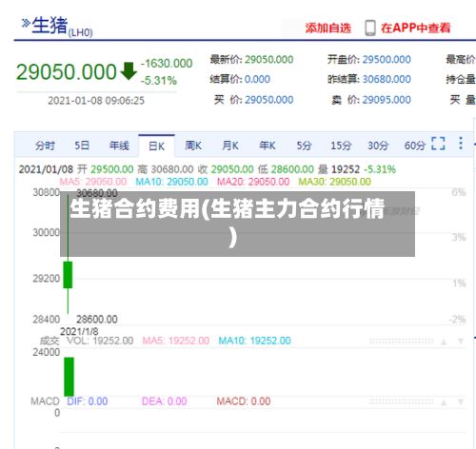This screenshot has width=476, height=449.
Task: Open the three-dot more options menu
Action: pos(461,144)
